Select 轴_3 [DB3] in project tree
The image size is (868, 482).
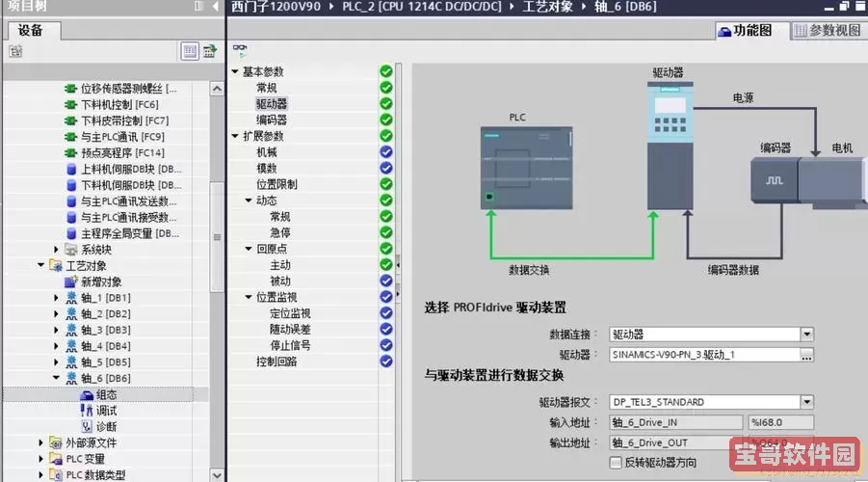pos(106,330)
